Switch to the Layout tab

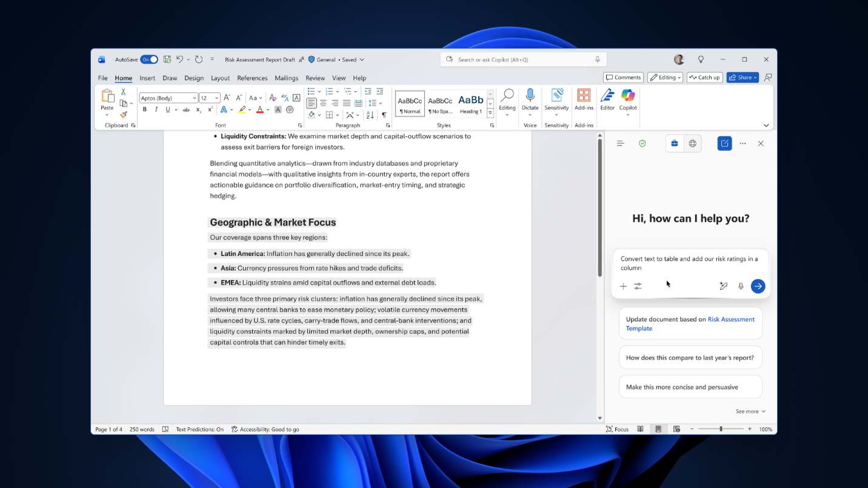point(220,78)
